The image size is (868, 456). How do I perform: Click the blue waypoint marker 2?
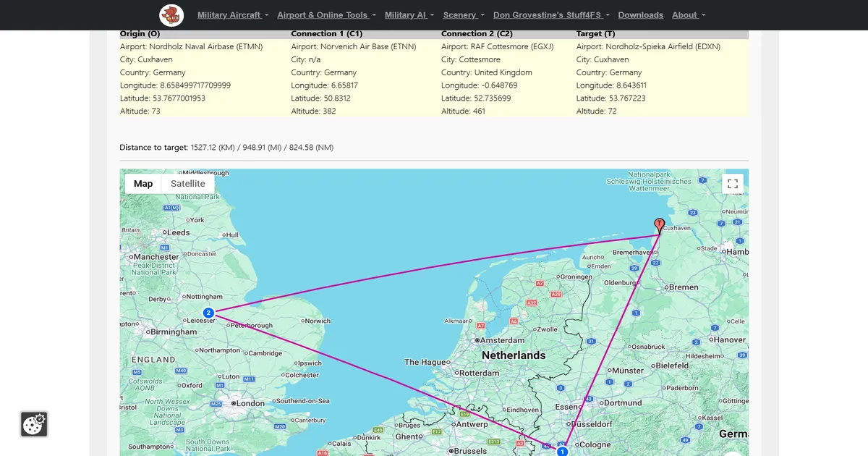pos(208,313)
